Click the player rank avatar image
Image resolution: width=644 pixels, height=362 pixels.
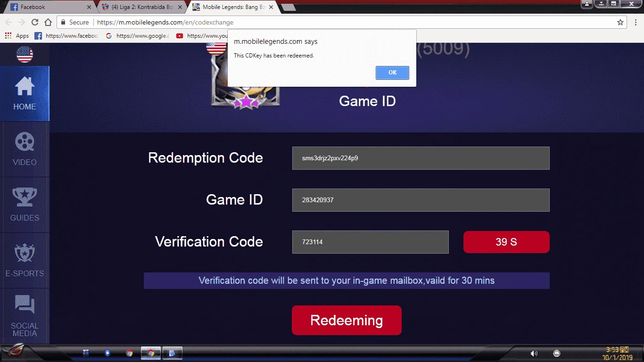click(x=245, y=75)
